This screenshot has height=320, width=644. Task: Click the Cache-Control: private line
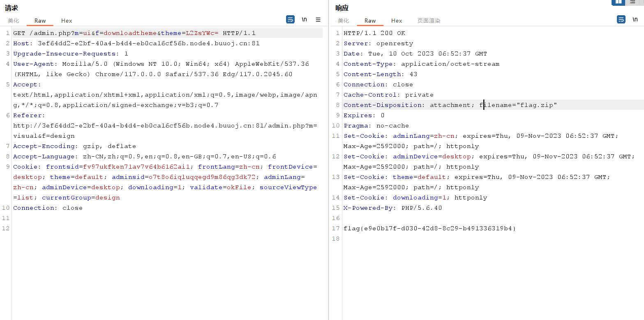(389, 95)
